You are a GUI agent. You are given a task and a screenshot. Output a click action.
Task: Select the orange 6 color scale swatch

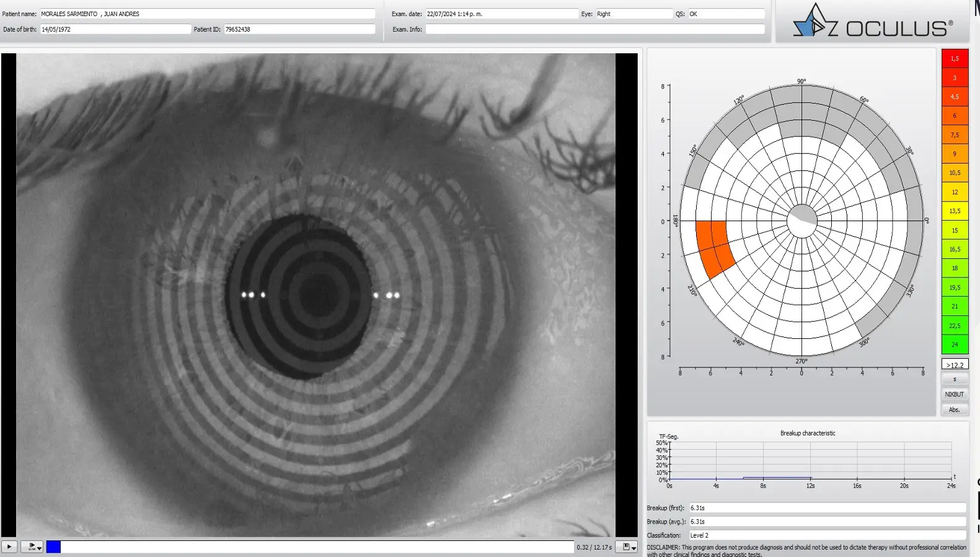point(955,116)
